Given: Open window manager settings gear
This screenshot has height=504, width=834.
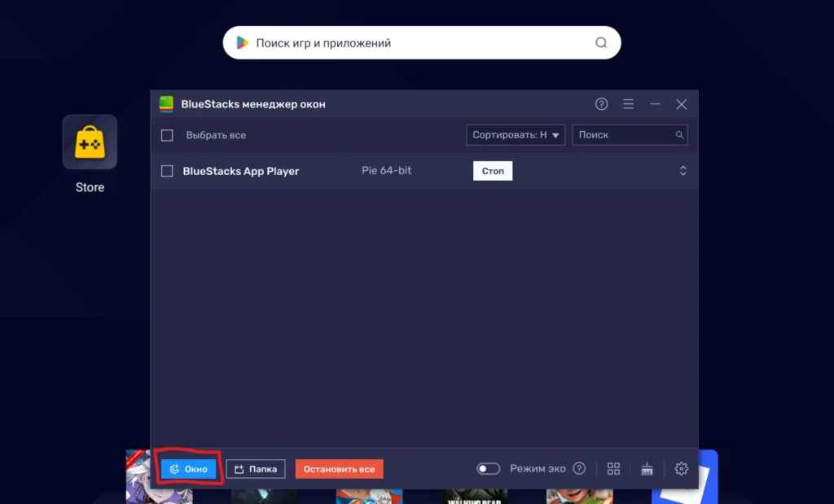Looking at the screenshot, I should (682, 469).
